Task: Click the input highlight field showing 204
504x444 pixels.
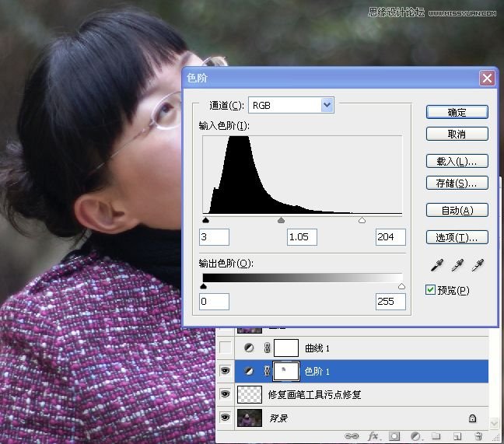Action: click(390, 237)
